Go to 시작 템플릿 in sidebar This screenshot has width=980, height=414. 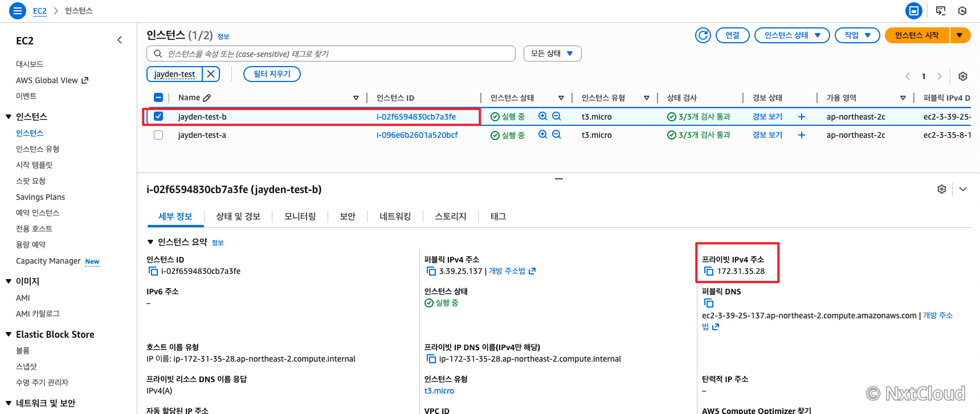coord(34,165)
